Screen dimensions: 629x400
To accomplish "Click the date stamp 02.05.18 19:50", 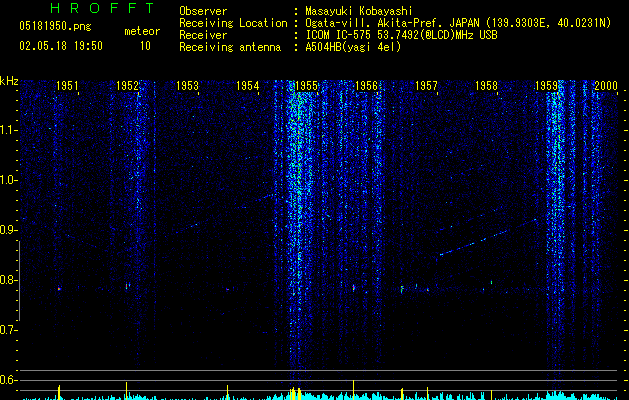I will (x=61, y=46).
